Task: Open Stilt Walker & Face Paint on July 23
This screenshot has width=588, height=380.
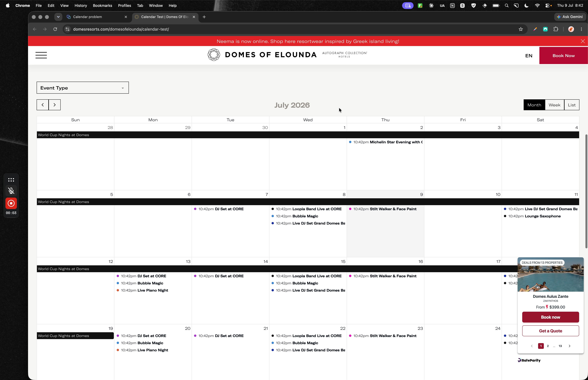Action: click(x=385, y=336)
